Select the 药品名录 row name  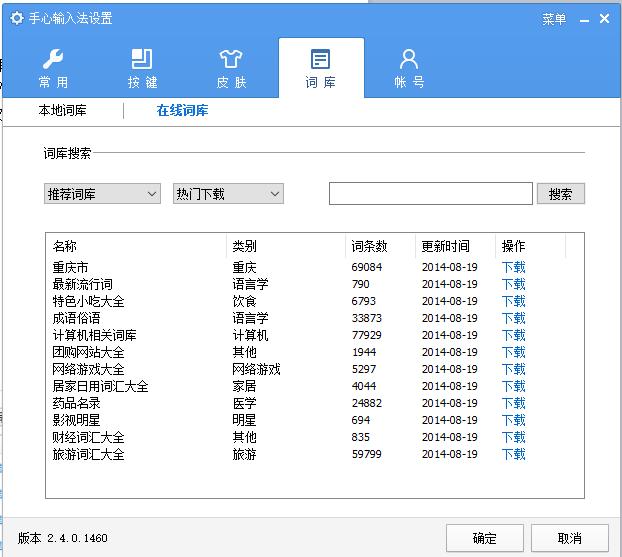pos(76,403)
